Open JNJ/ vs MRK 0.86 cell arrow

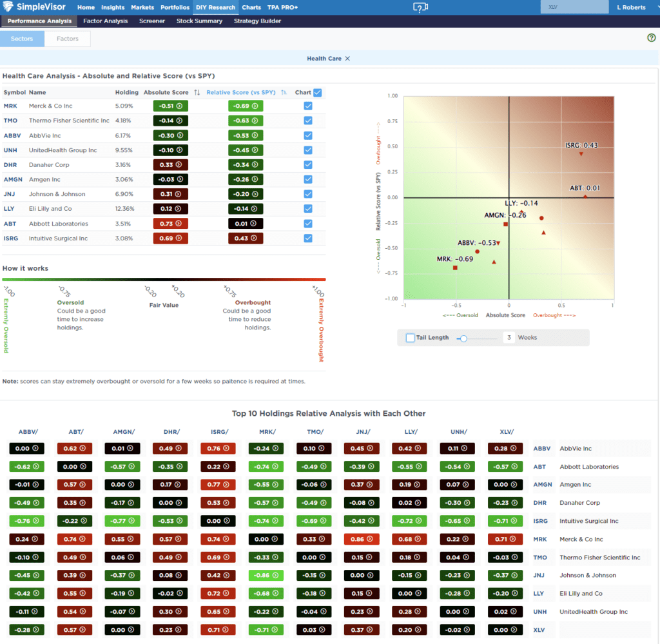pos(370,539)
